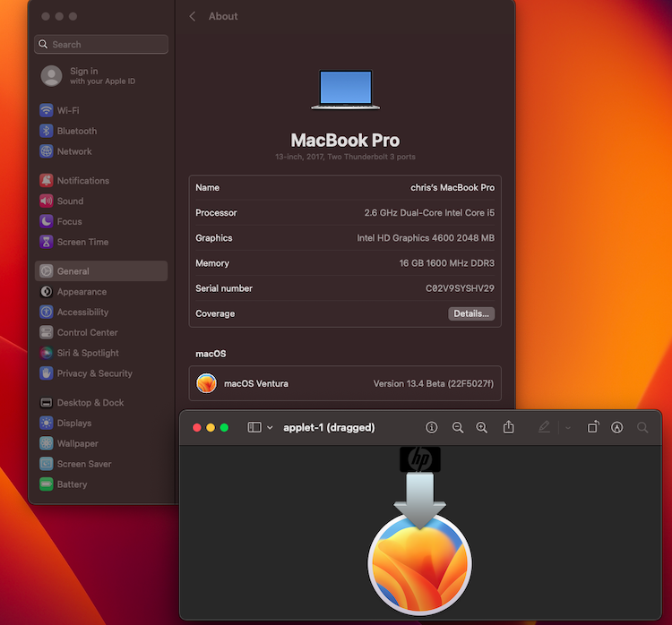Image resolution: width=672 pixels, height=625 pixels.
Task: Open Bluetooth settings pane
Action: tap(101, 131)
